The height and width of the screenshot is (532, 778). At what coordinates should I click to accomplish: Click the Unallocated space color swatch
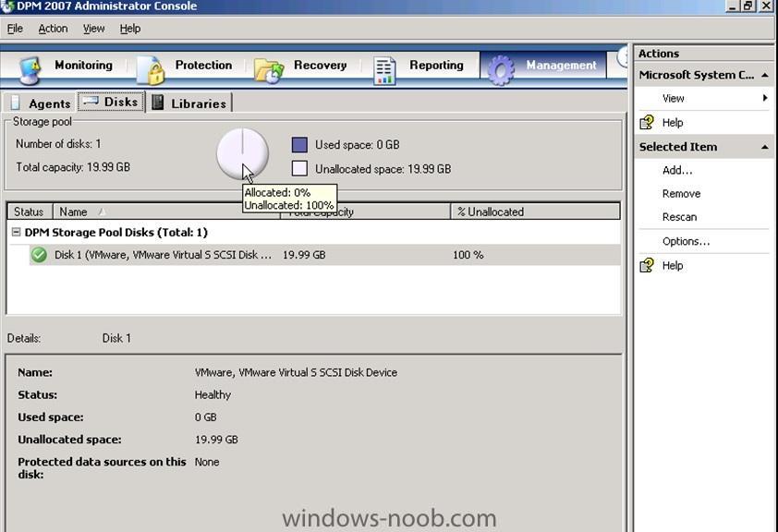click(x=299, y=169)
